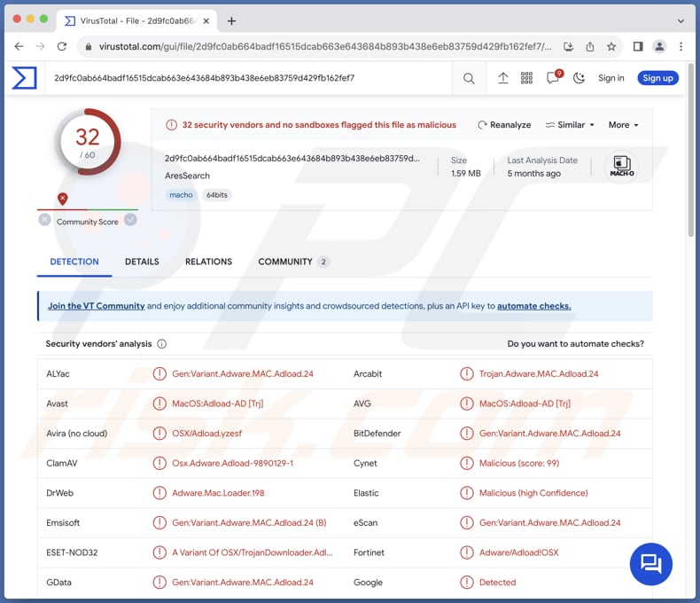700x603 pixels.
Task: Click the red community score marker pin
Action: pyautogui.click(x=63, y=199)
